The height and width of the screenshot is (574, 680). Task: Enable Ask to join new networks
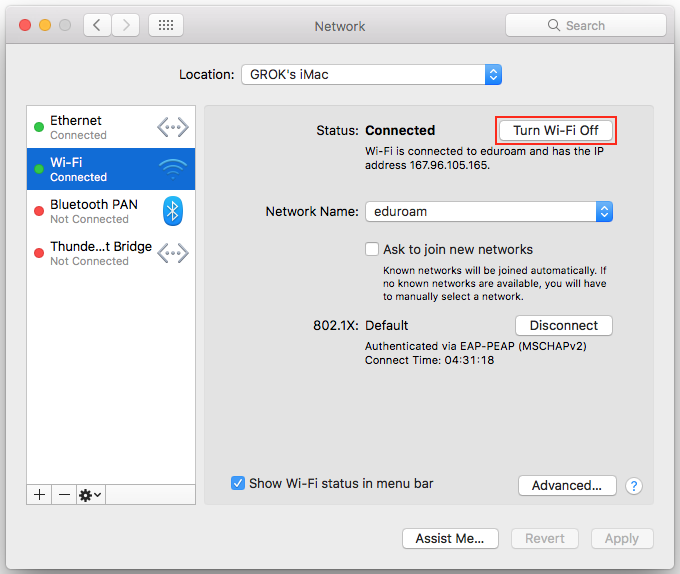372,249
